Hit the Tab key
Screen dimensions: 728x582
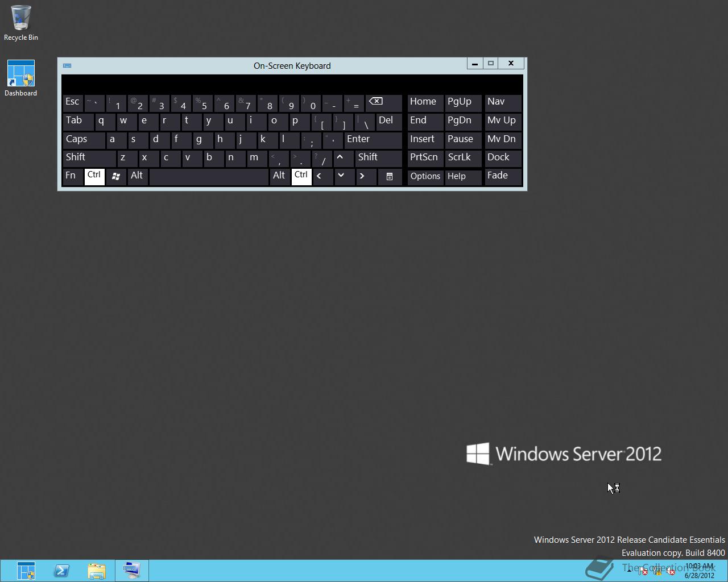click(x=78, y=121)
